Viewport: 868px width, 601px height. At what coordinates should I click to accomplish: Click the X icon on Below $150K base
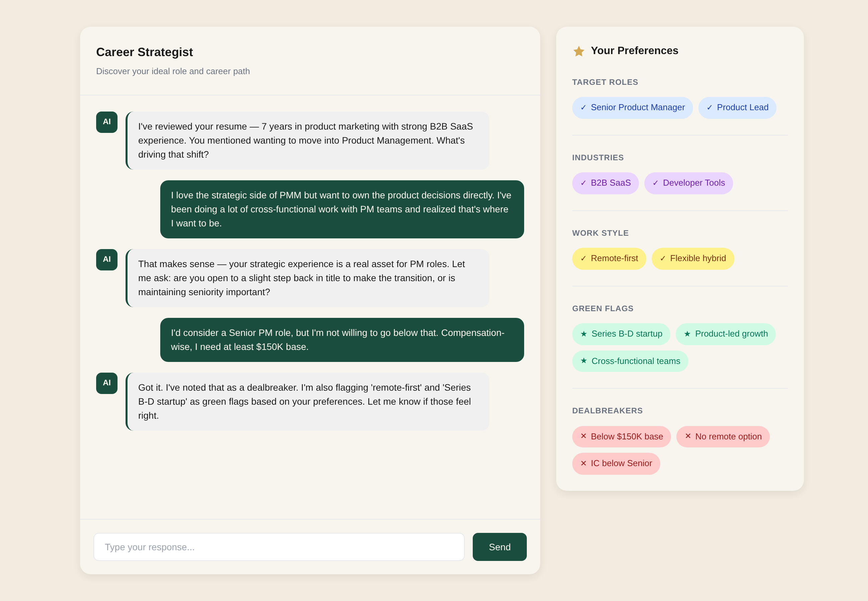[x=584, y=436]
